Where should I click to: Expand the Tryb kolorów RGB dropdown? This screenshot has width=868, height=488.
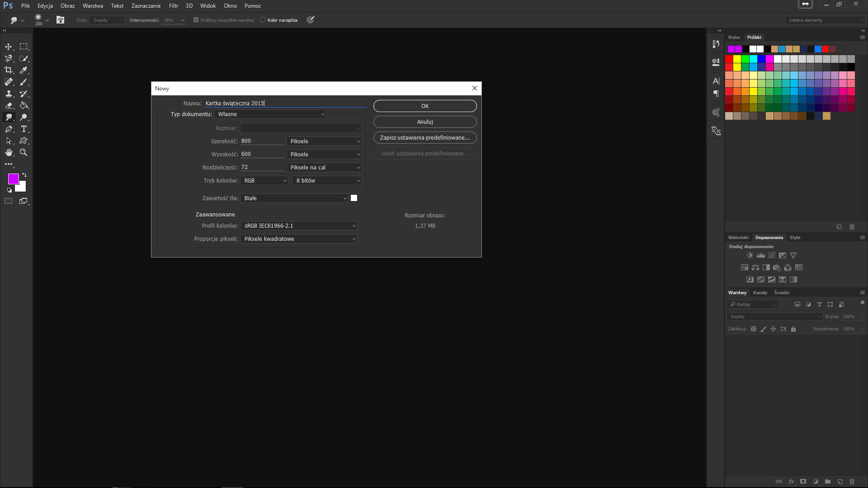coord(264,180)
